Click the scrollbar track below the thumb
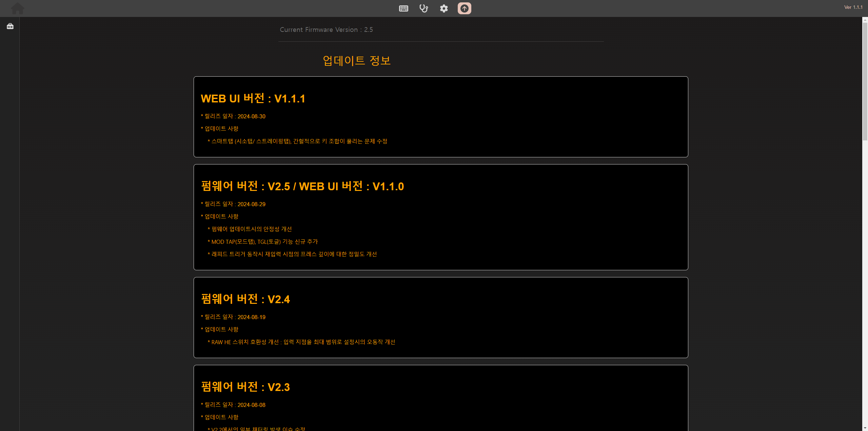Screen dimensions: 868x431 [x=865, y=271]
